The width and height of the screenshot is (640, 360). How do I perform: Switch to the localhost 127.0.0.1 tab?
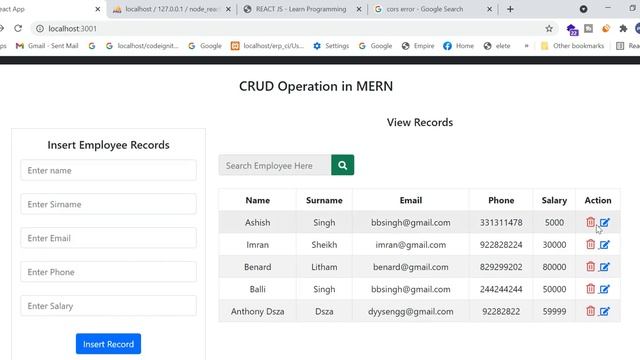point(171,9)
